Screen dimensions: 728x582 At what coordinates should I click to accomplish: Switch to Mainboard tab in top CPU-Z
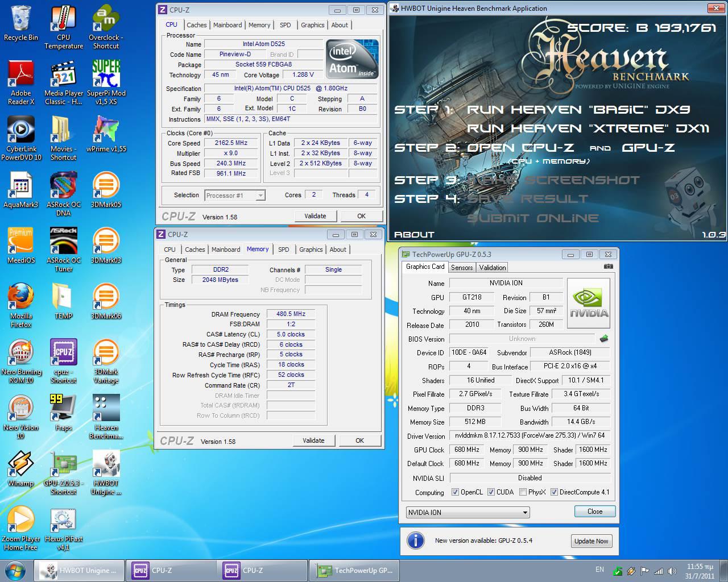coord(227,25)
